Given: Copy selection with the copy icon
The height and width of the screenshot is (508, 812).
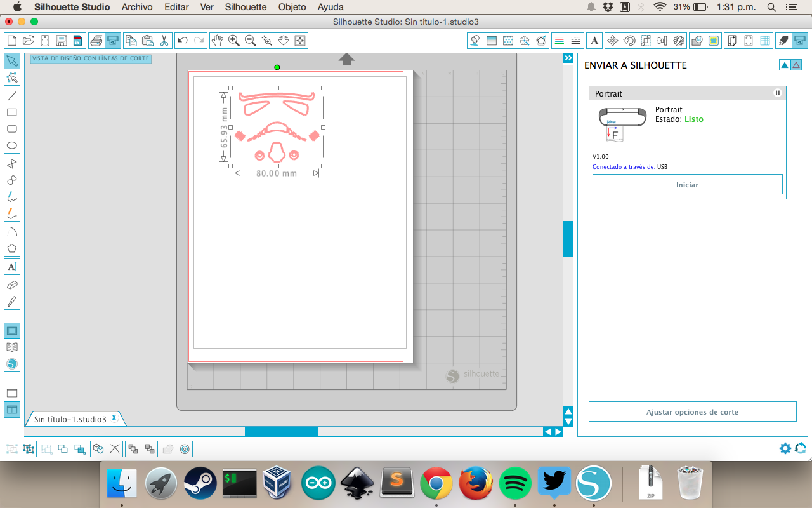Looking at the screenshot, I should (131, 41).
